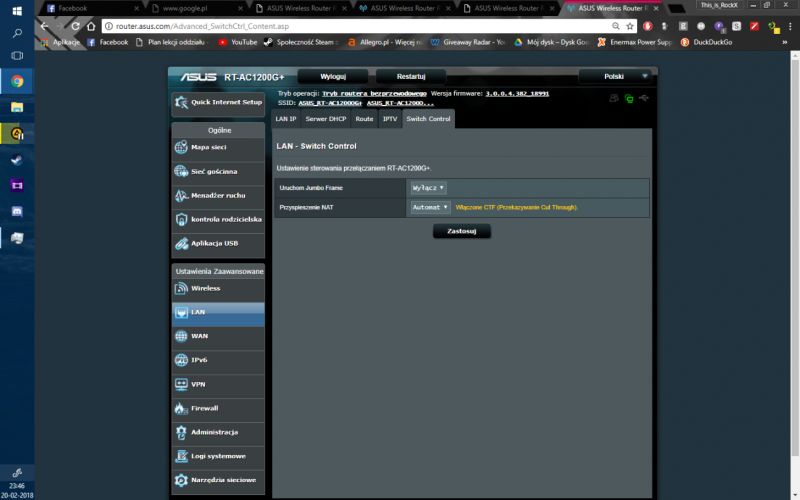Open Administracja settings
The width and height of the screenshot is (800, 500).
[x=218, y=432]
